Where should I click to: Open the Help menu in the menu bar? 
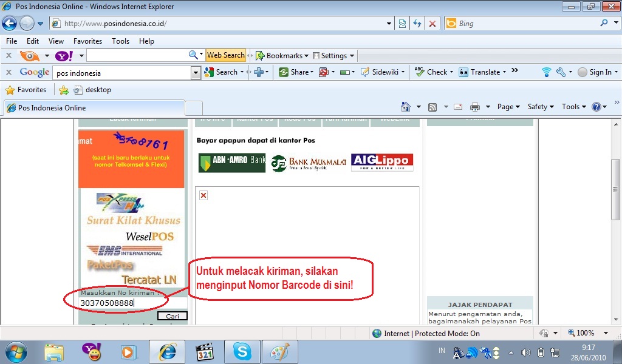(x=146, y=41)
